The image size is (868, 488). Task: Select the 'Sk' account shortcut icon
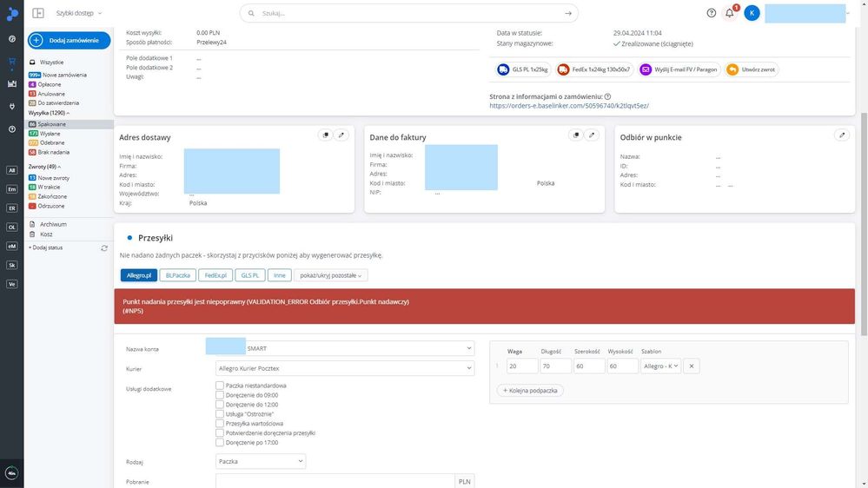(11, 265)
